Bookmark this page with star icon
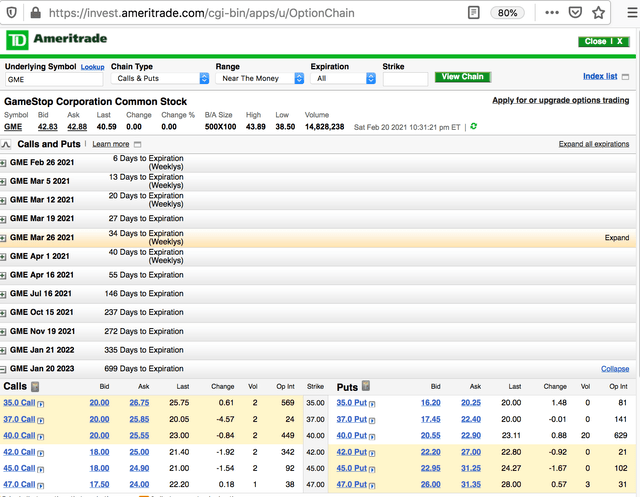This screenshot has width=640, height=497. click(598, 13)
